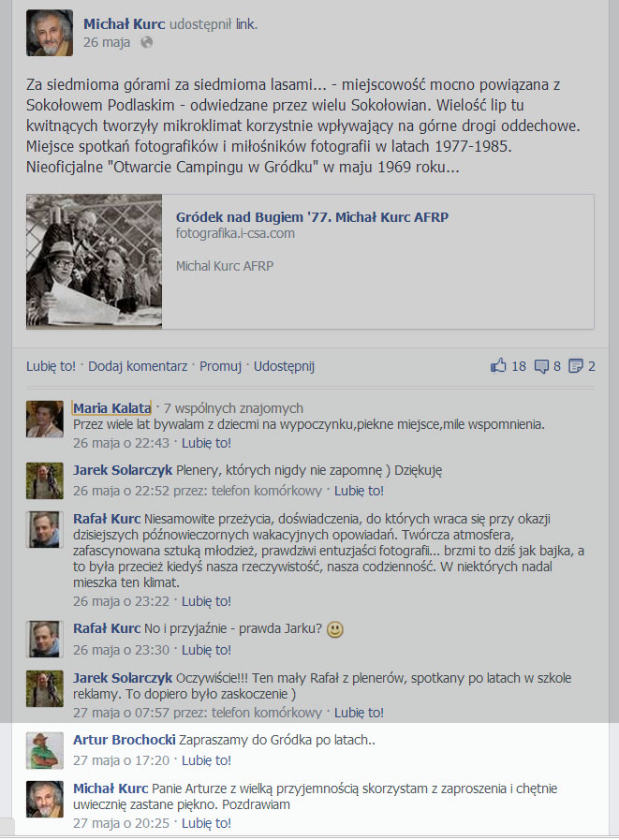Click the black and white link thumbnail
This screenshot has width=619, height=840.
tap(95, 261)
